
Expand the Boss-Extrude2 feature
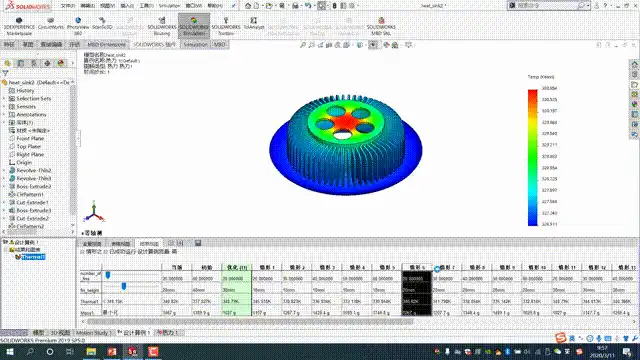click(4, 187)
